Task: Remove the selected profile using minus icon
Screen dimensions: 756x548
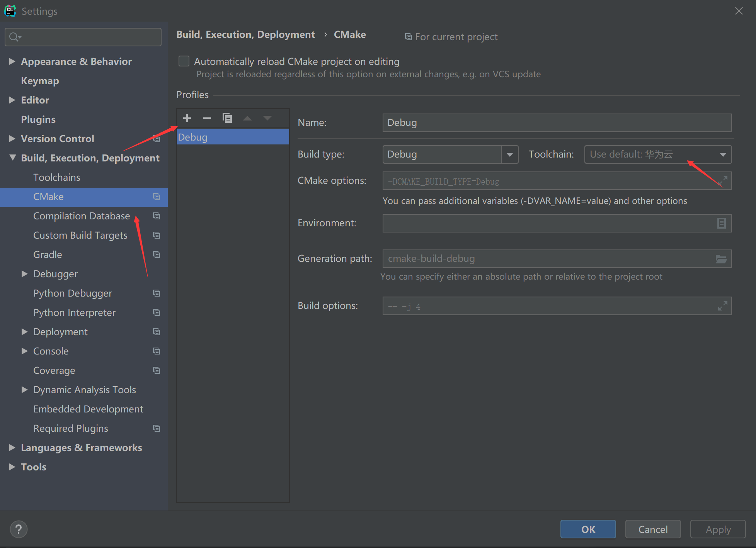Action: pyautogui.click(x=207, y=118)
